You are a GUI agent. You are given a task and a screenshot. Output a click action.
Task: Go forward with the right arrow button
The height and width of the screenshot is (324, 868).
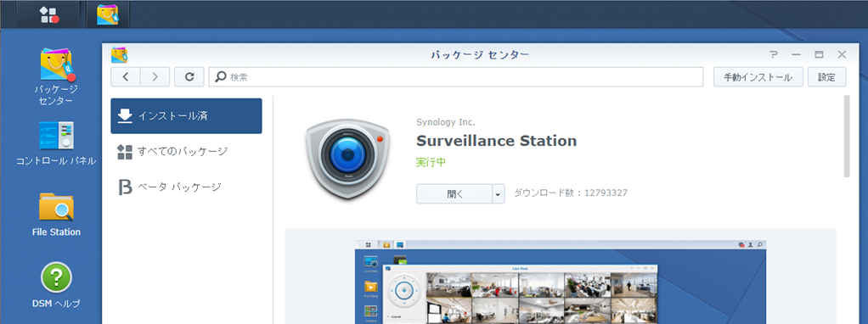click(x=155, y=77)
